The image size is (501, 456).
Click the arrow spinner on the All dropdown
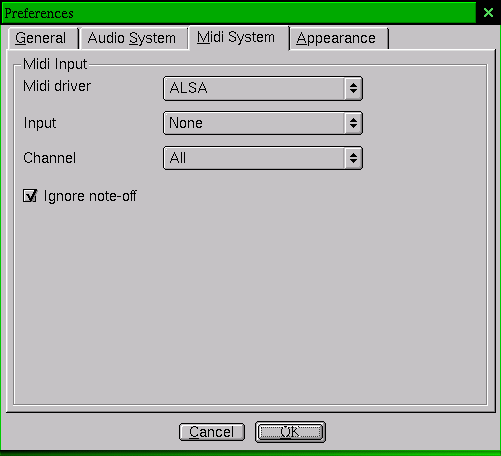353,158
